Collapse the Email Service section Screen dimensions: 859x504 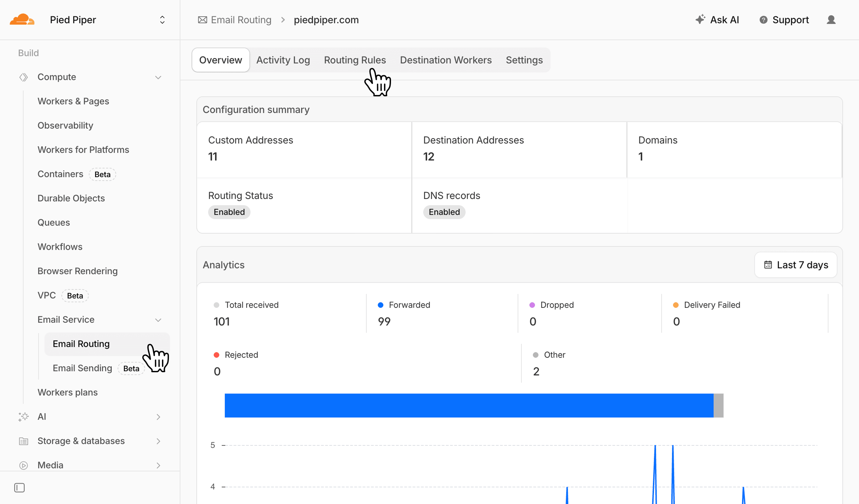pos(159,320)
